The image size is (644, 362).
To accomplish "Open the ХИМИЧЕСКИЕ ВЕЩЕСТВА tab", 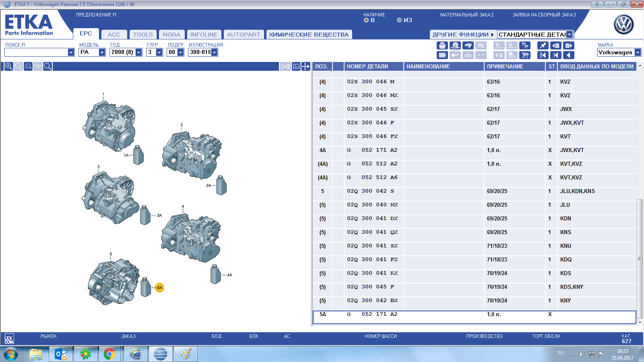I will click(309, 35).
